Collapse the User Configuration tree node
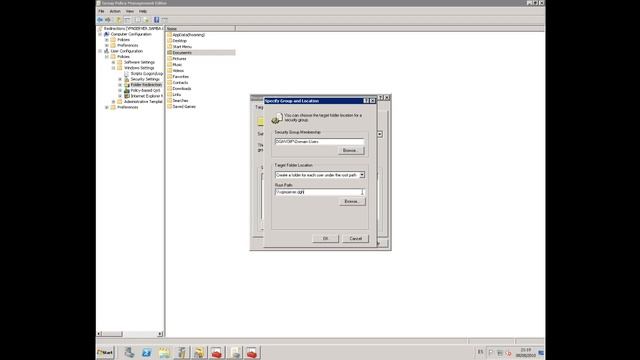This screenshot has height=360, width=640. tap(100, 51)
